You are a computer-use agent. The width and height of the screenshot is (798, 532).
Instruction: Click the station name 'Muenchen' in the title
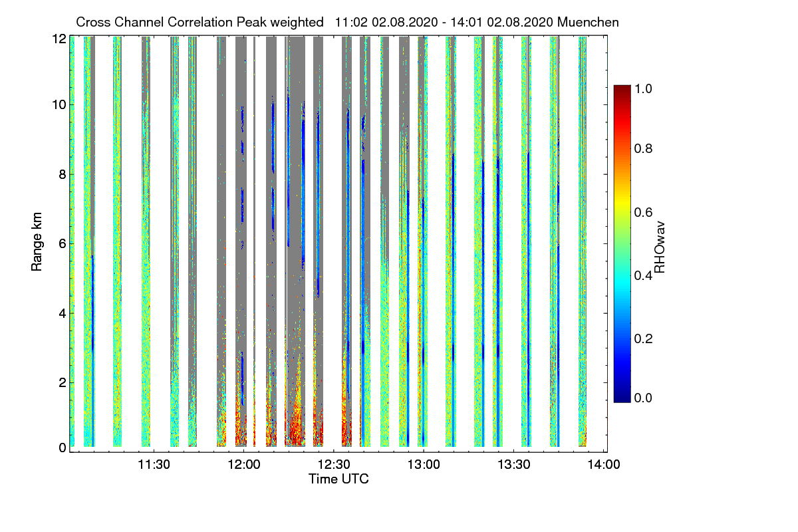589,22
